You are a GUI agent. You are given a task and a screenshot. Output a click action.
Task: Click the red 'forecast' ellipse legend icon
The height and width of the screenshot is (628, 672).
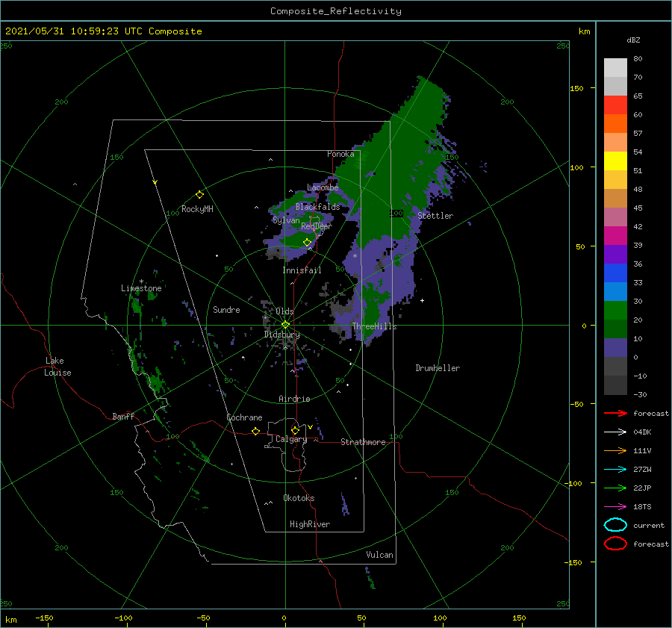(x=615, y=544)
